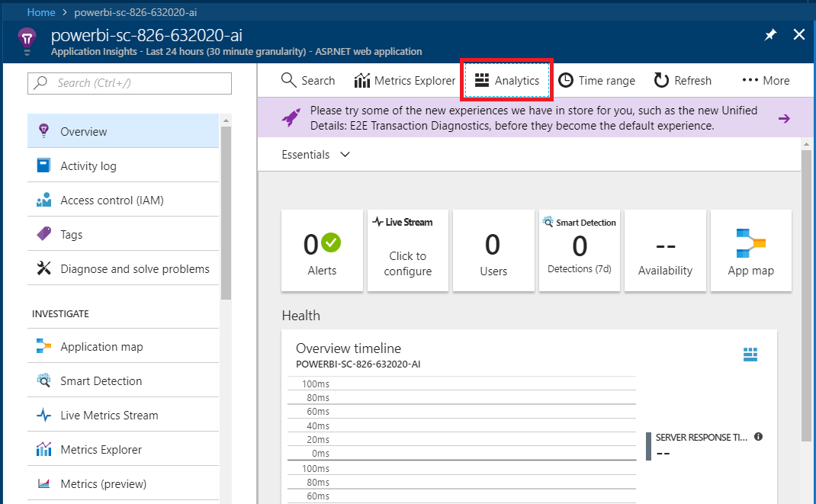816x504 pixels.
Task: Click the INVESTIGATE section header
Action: [60, 313]
